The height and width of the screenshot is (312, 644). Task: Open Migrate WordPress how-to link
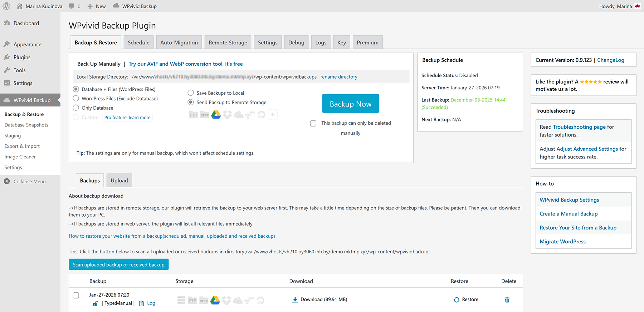562,242
